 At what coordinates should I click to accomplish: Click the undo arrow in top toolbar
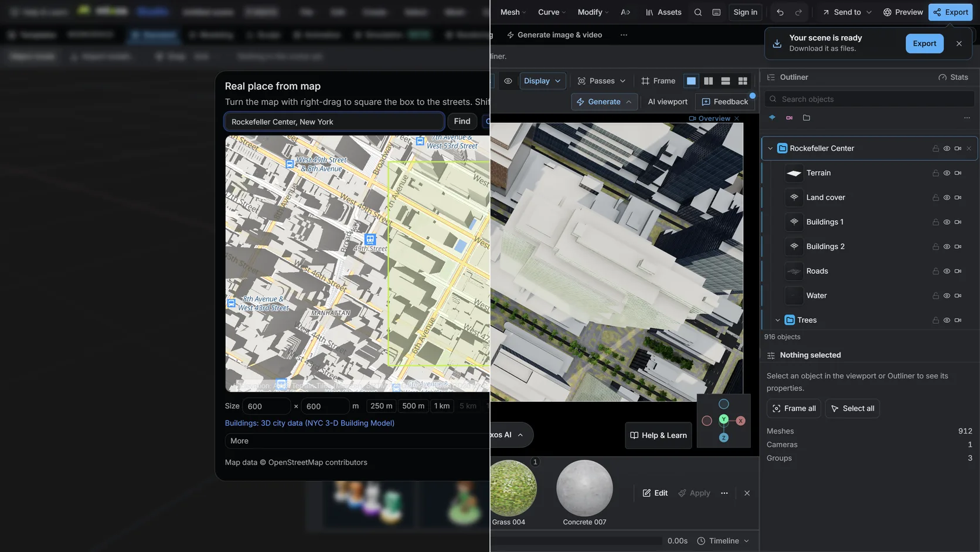click(x=780, y=12)
